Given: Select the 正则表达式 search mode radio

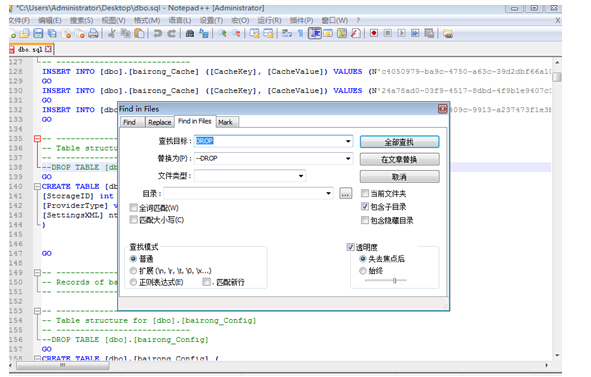Looking at the screenshot, I should tap(133, 282).
